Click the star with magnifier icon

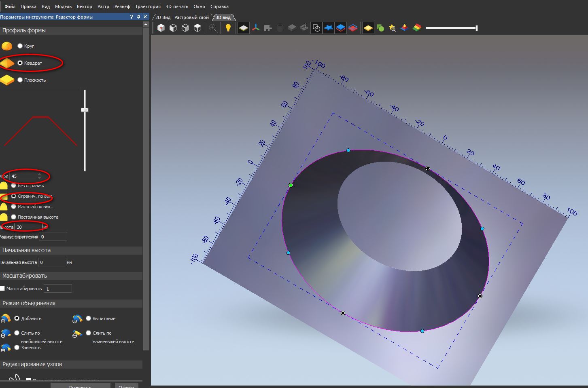pyautogui.click(x=392, y=28)
